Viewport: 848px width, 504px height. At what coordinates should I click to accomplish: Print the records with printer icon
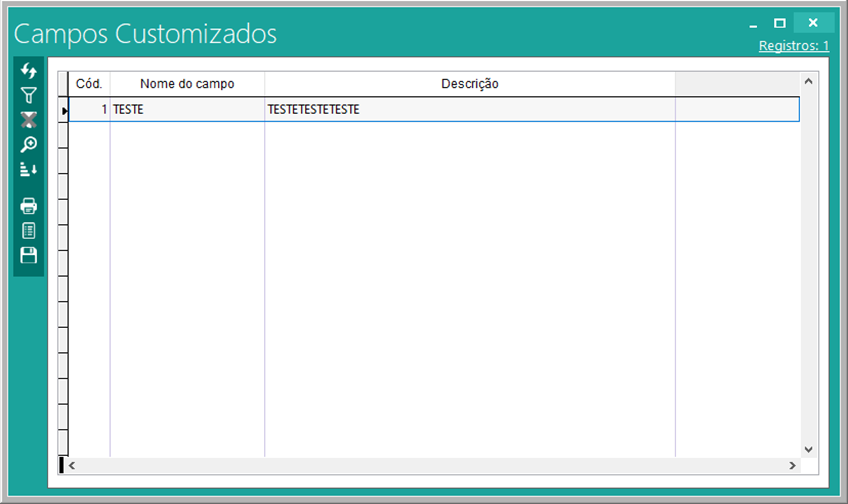coord(29,206)
